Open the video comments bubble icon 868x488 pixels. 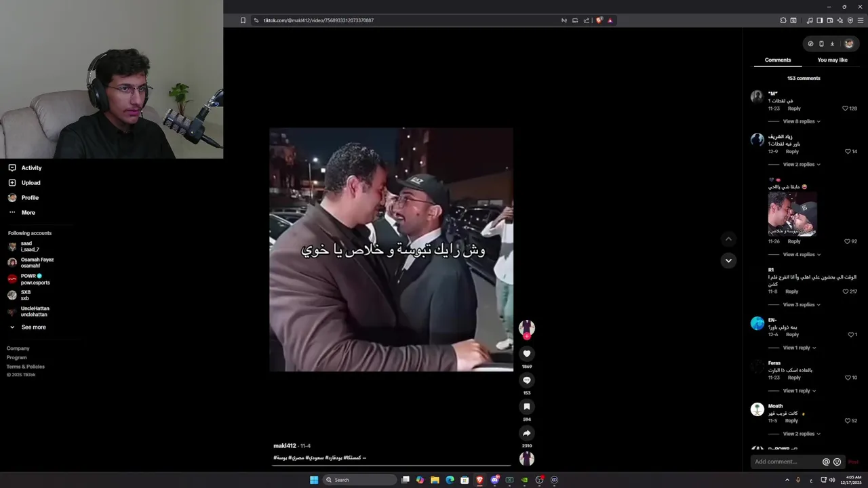(x=527, y=380)
